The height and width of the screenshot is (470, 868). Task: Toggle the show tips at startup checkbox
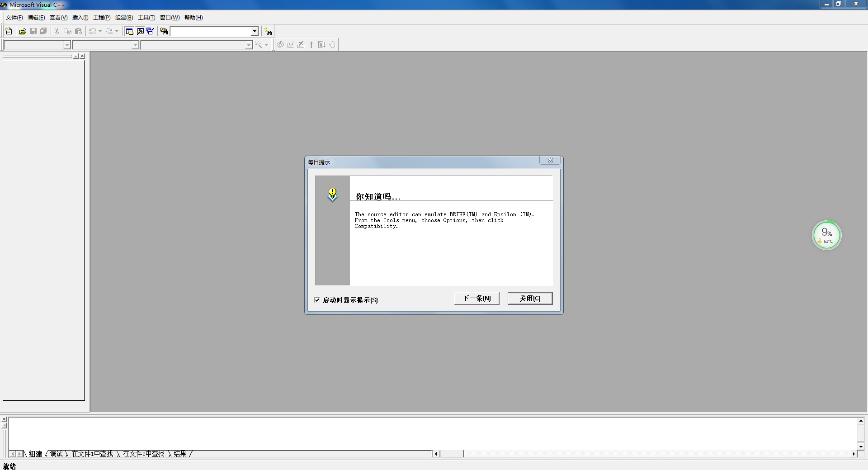tap(317, 299)
